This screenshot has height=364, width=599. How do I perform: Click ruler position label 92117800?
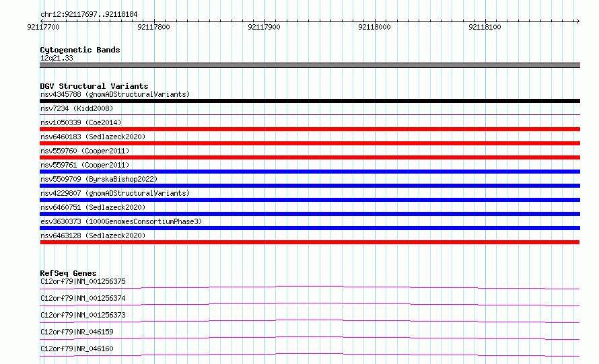153,27
